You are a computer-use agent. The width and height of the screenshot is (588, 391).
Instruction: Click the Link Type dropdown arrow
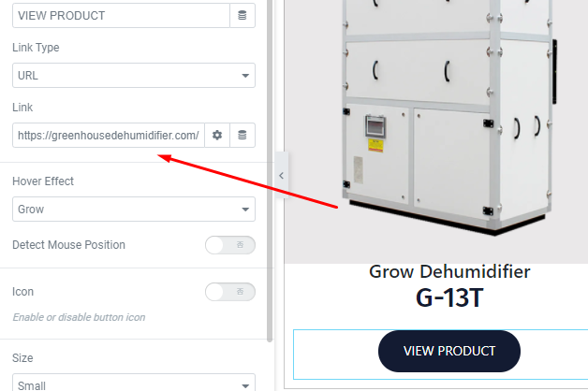(245, 76)
